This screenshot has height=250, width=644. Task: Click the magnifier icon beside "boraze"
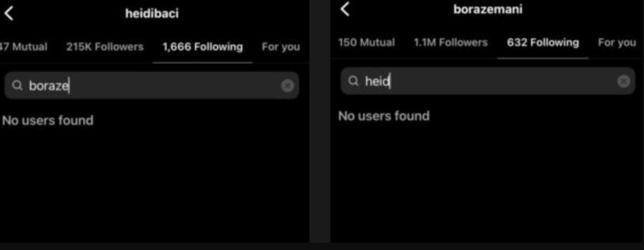click(17, 85)
